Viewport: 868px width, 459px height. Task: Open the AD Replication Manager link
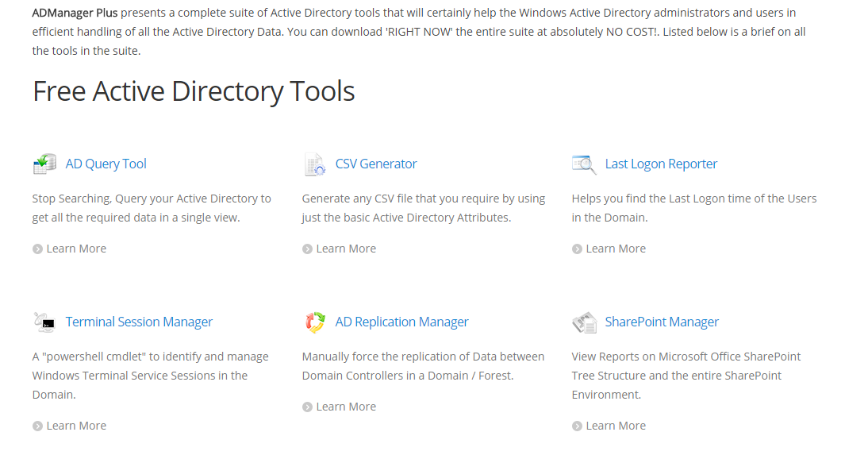(402, 322)
